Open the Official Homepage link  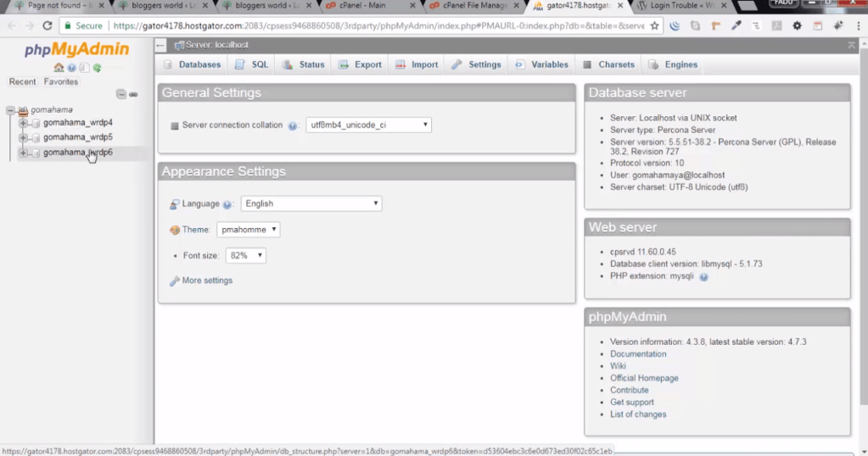pos(644,378)
